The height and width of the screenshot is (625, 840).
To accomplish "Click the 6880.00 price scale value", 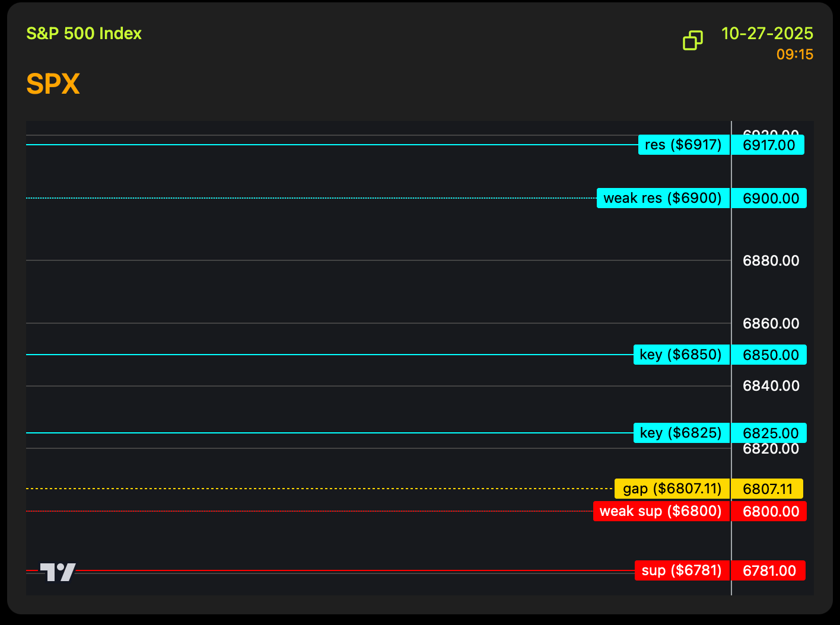I will pos(771,261).
